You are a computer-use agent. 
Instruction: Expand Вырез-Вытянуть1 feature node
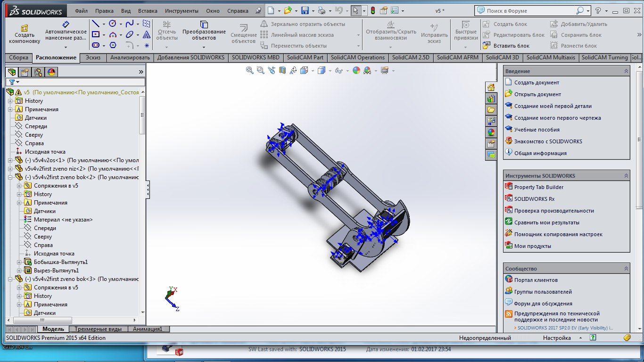[19, 271]
